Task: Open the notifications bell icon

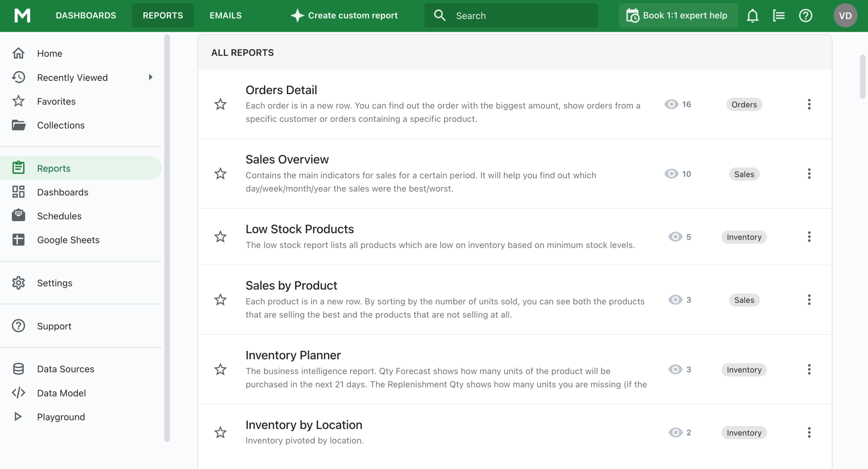Action: pyautogui.click(x=752, y=16)
